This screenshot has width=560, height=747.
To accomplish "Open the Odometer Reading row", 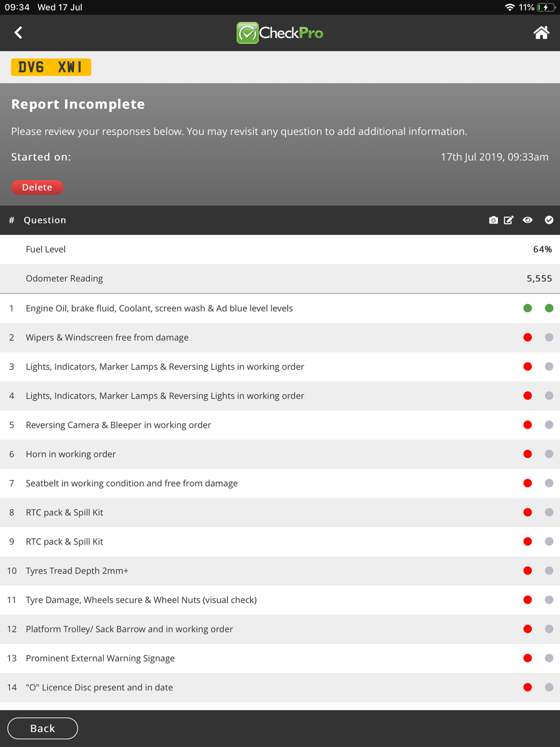I will point(280,278).
